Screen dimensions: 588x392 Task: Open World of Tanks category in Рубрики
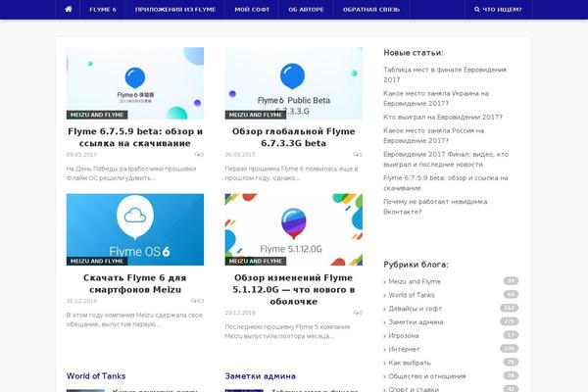(412, 295)
